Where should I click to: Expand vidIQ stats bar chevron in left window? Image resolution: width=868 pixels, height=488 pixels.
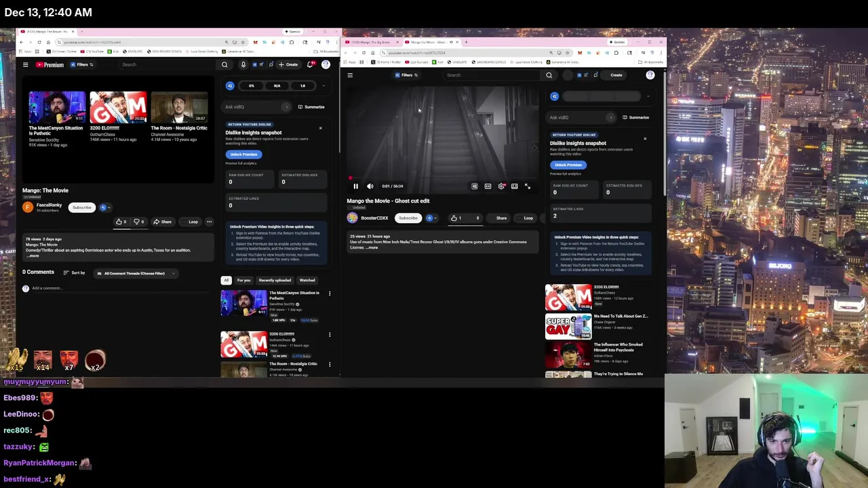pos(323,86)
